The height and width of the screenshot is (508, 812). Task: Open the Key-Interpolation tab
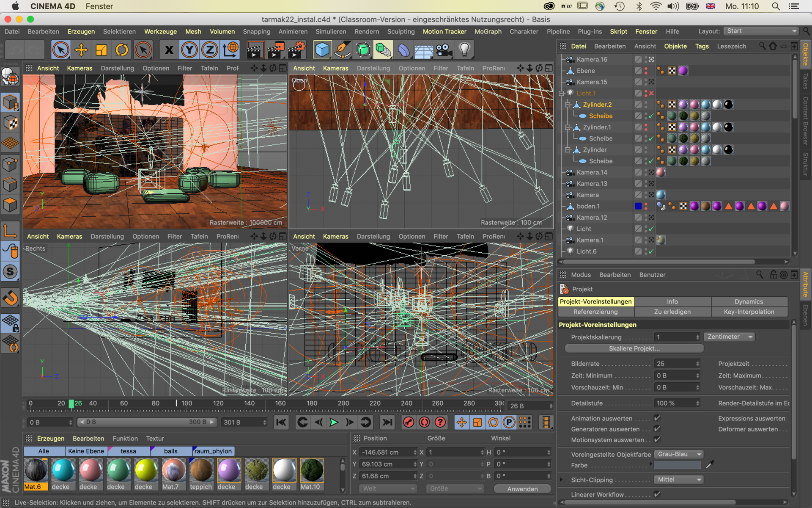[749, 312]
